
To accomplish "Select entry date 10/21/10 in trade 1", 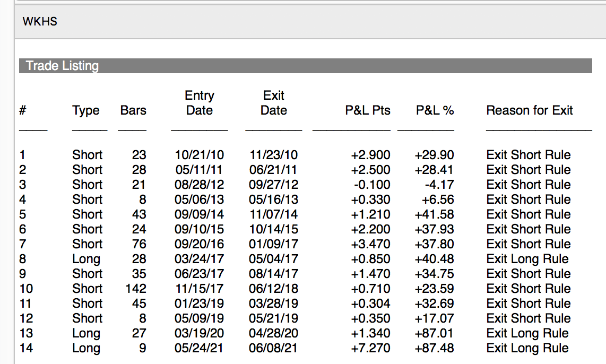I will 200,155.
